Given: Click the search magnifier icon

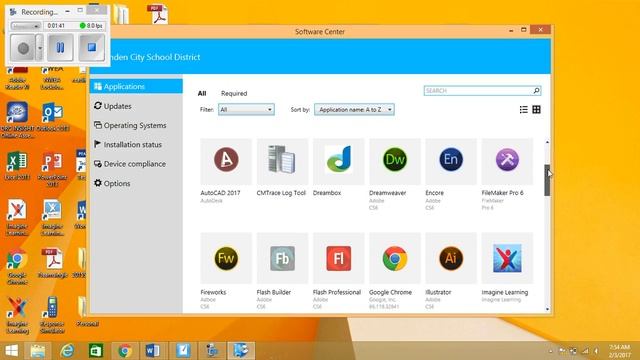Looking at the screenshot, I should (x=536, y=91).
